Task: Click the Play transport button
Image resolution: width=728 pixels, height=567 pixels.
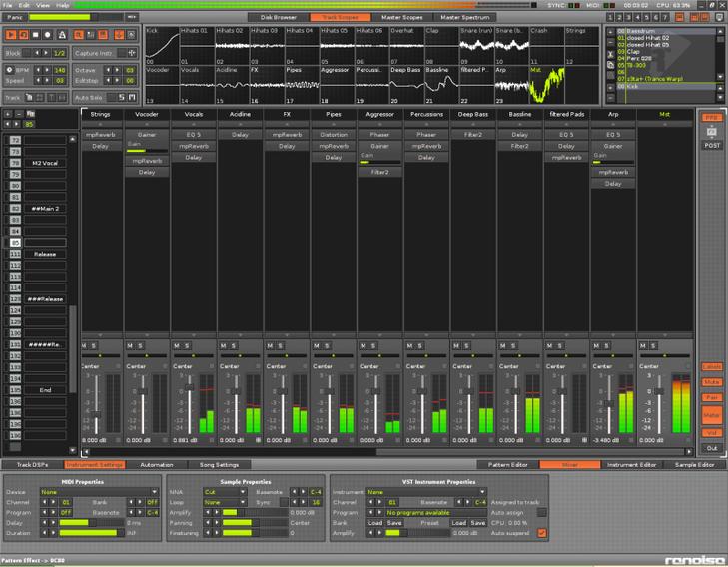Action: click(x=11, y=35)
